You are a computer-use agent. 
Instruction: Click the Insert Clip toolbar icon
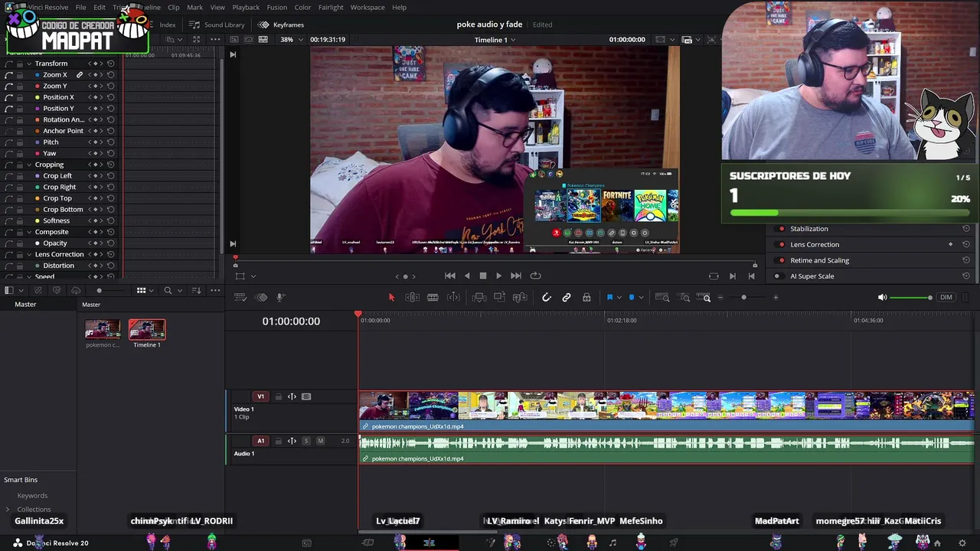(479, 297)
